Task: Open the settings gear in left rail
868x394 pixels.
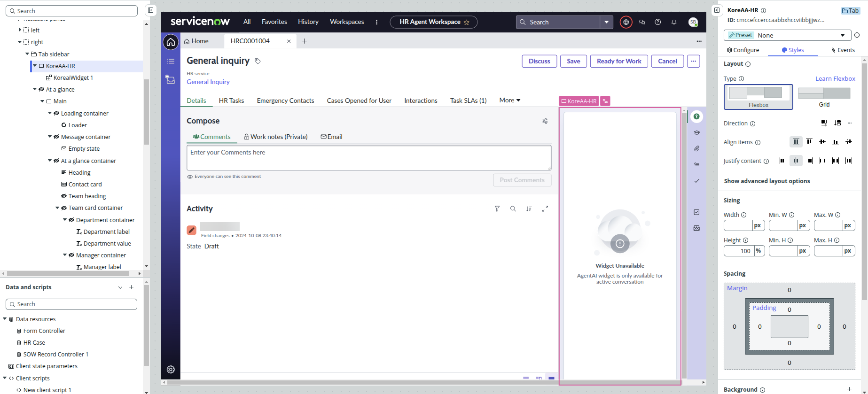Action: pyautogui.click(x=171, y=370)
